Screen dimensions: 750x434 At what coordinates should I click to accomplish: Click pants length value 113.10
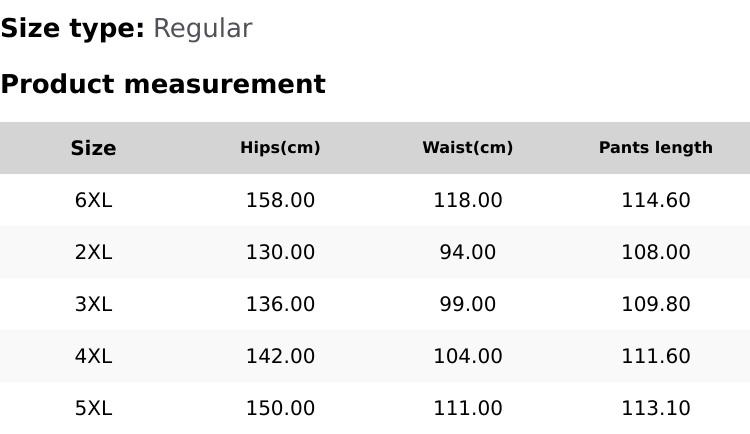click(x=655, y=408)
